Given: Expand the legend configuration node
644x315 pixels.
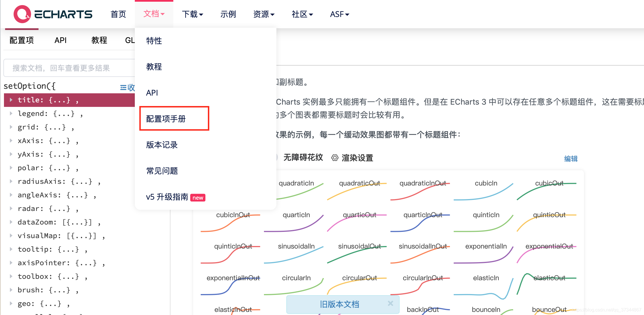Looking at the screenshot, I should click(x=11, y=113).
